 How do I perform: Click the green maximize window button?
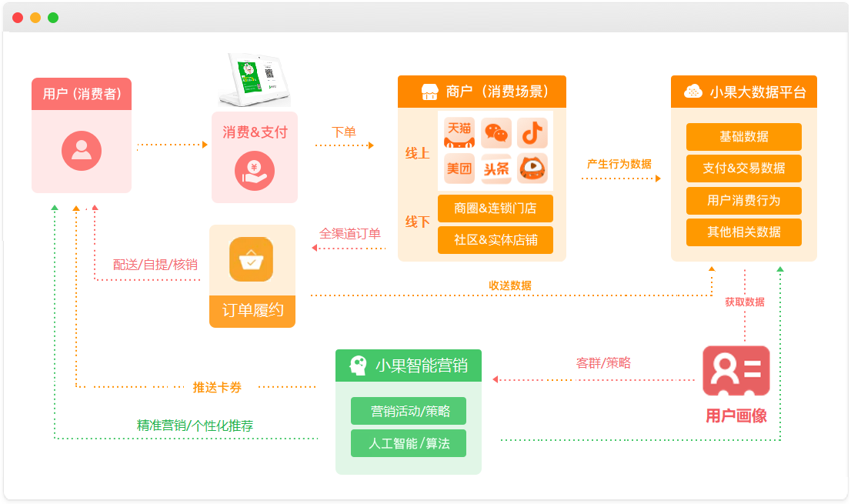tap(53, 18)
